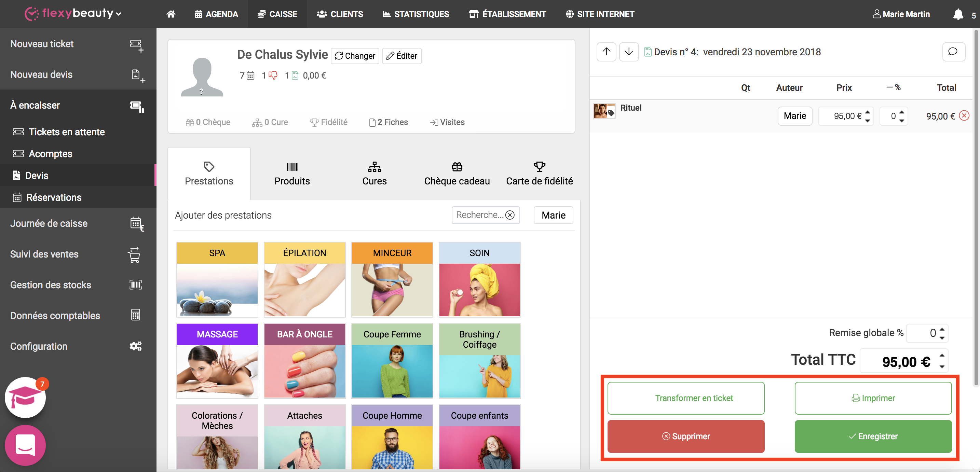Open the AGENDA menu
Screen dimensions: 980x472
[216, 14]
